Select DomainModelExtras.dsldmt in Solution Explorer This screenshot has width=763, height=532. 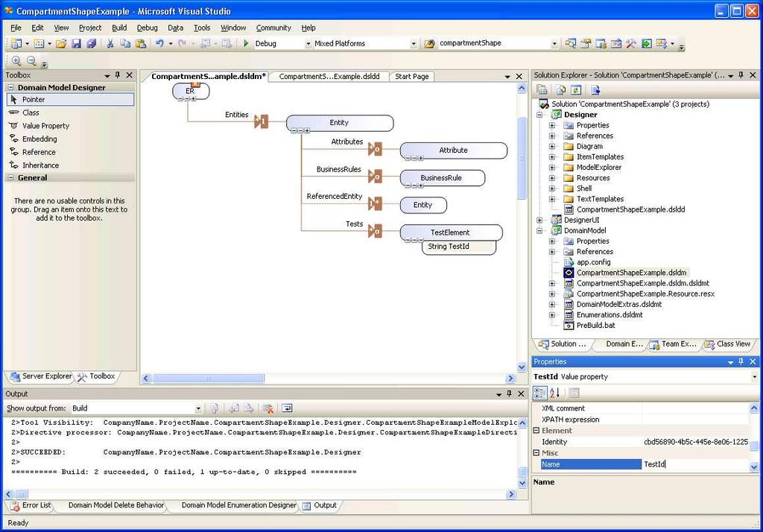[x=619, y=304]
